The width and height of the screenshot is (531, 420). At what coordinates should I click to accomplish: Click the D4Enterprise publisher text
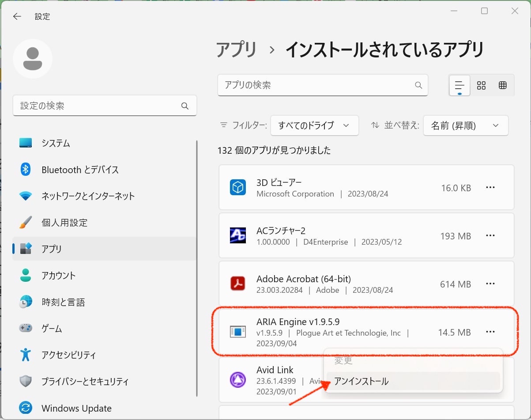(x=326, y=242)
